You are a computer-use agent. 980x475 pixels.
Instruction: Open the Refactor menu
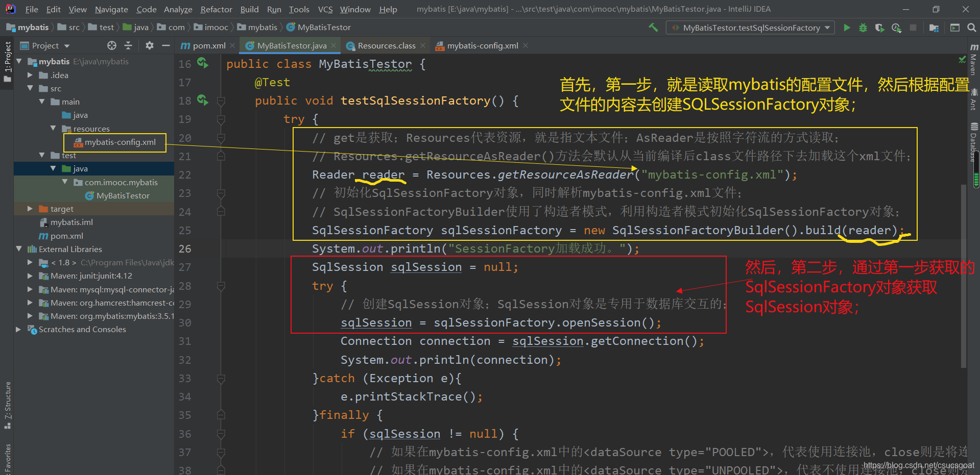(216, 9)
